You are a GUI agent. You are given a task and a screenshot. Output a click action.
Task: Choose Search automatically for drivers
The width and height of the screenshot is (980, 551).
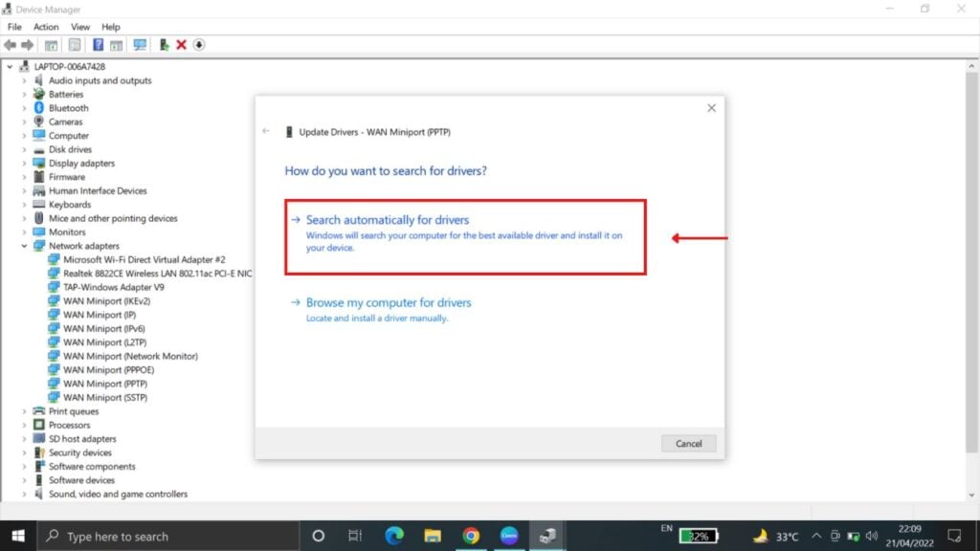pyautogui.click(x=466, y=237)
